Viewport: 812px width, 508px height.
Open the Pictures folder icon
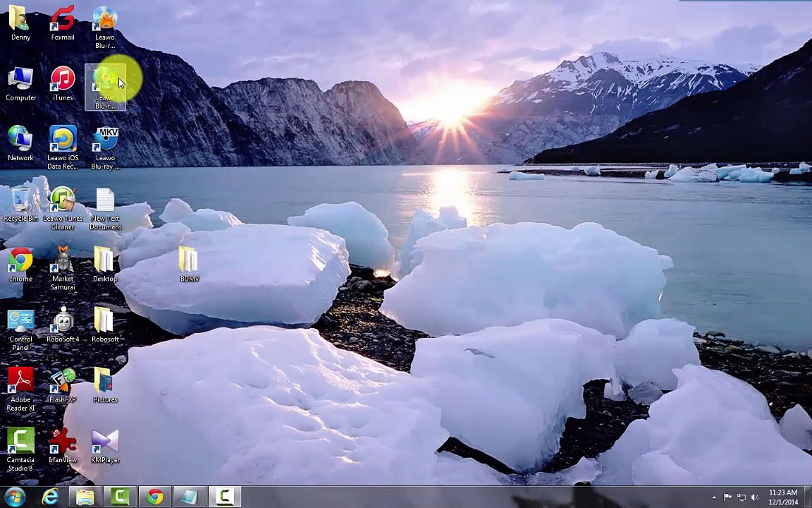(x=105, y=386)
